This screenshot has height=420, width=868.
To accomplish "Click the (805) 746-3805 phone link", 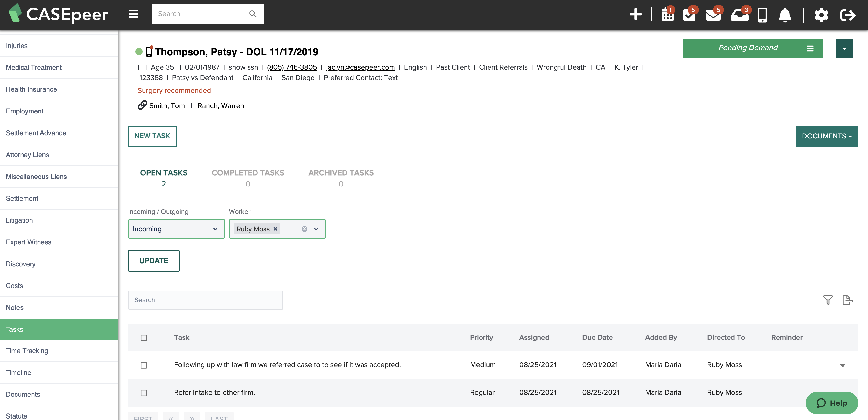I will (292, 67).
